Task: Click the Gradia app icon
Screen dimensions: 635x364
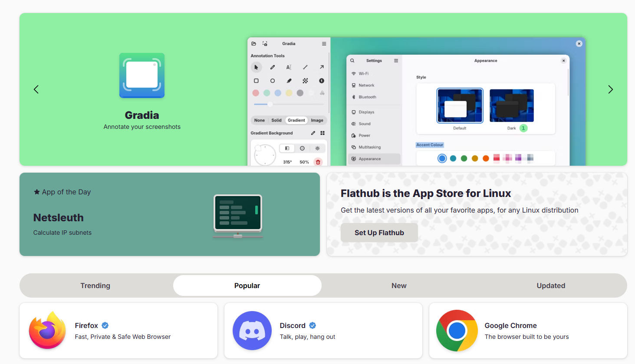Action: coord(142,75)
